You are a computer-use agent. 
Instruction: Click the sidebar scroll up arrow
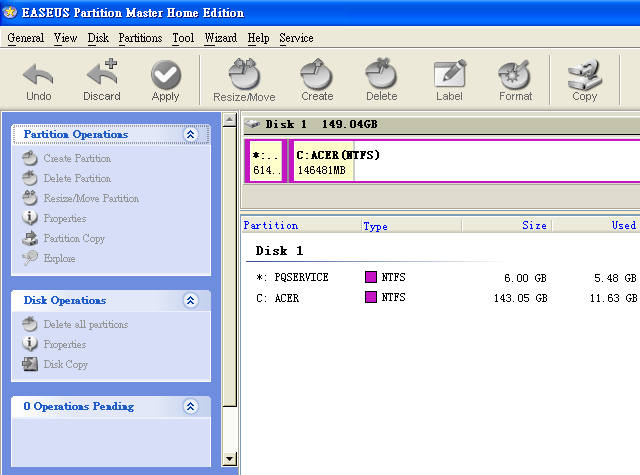[229, 120]
